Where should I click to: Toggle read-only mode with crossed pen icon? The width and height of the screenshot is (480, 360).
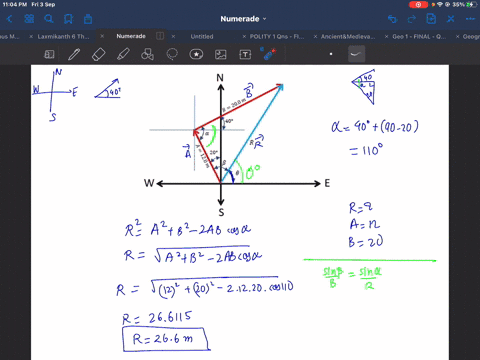(x=451, y=19)
